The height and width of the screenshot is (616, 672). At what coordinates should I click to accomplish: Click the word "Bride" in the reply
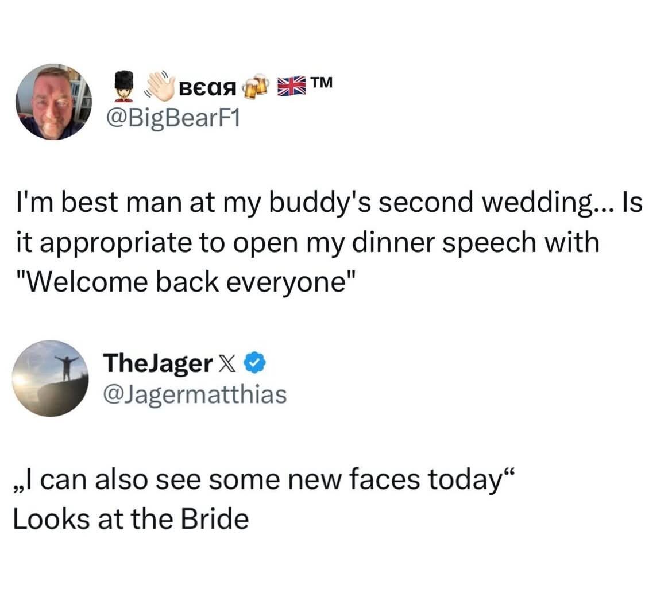click(215, 520)
